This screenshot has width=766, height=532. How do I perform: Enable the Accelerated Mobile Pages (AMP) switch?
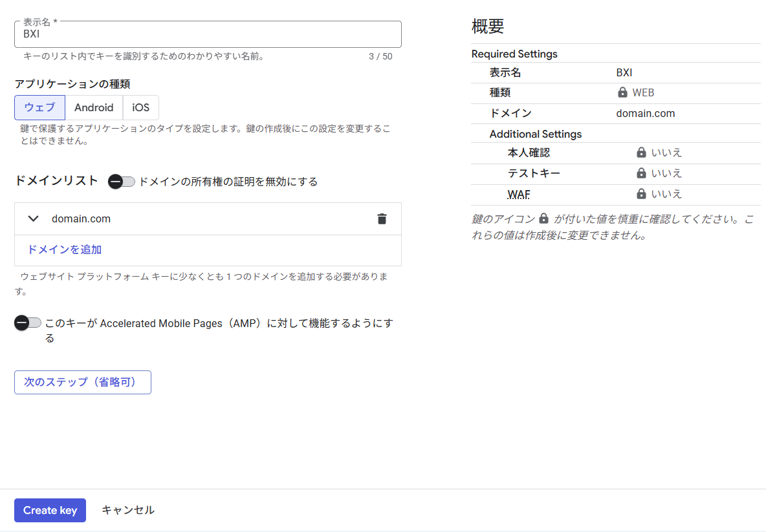point(27,323)
